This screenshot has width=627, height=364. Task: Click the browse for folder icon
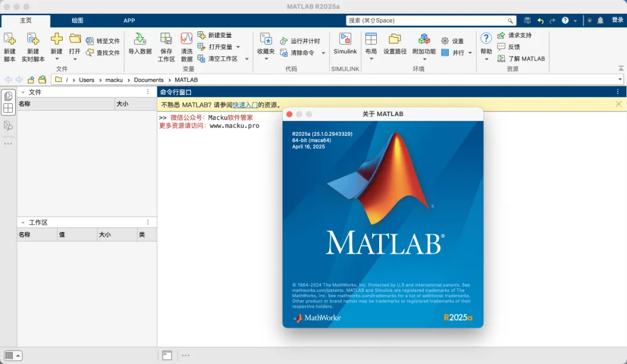(42, 80)
